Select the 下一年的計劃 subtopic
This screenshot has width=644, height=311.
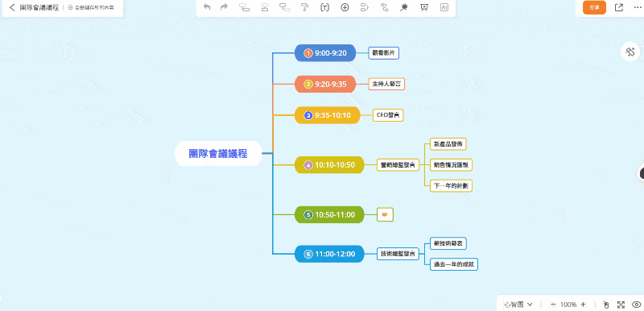coord(451,185)
